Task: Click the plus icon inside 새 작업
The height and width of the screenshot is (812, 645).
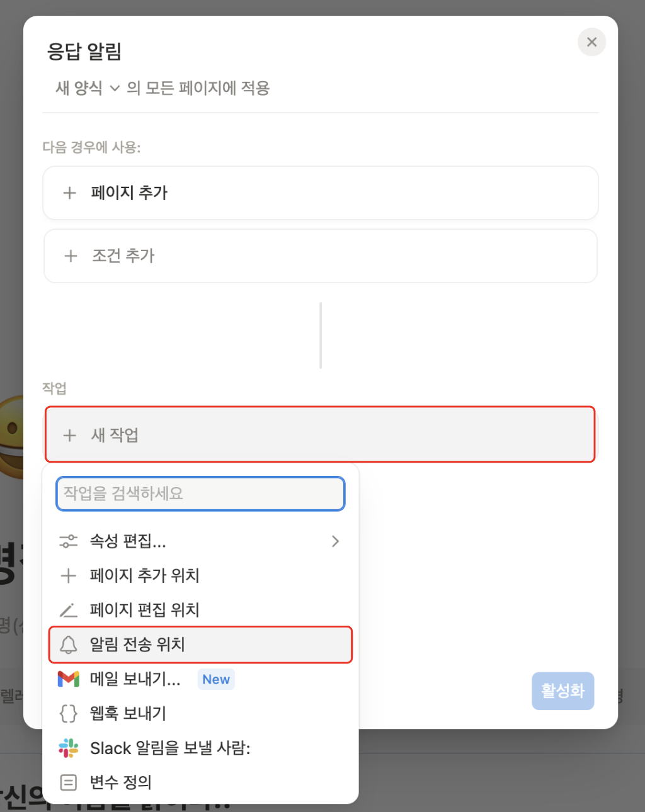Action: click(x=69, y=435)
